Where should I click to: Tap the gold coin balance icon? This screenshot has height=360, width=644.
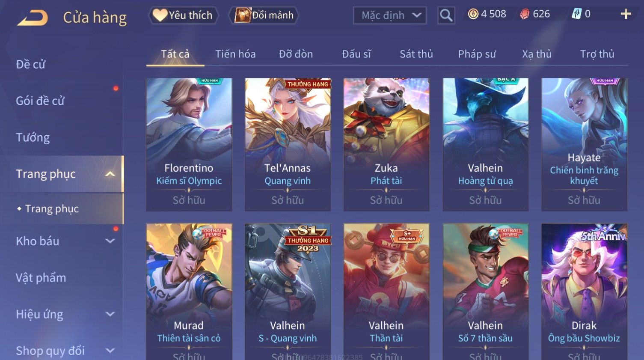473,14
